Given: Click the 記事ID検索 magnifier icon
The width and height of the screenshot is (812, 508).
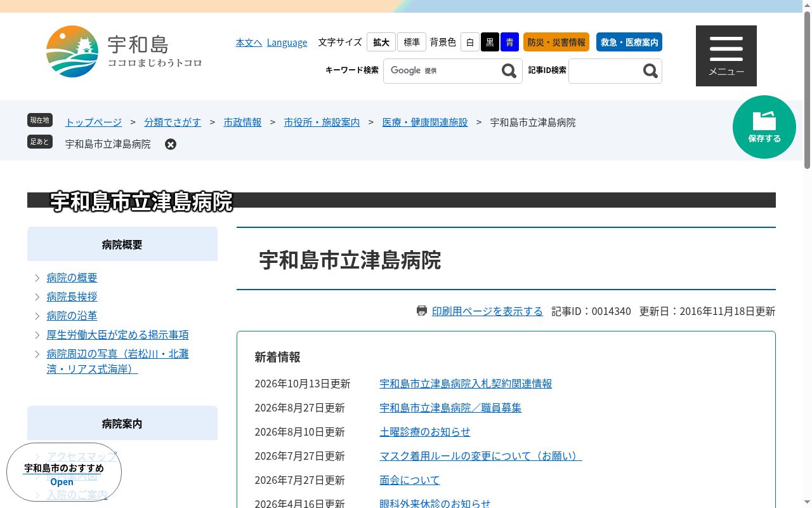Looking at the screenshot, I should coord(650,71).
